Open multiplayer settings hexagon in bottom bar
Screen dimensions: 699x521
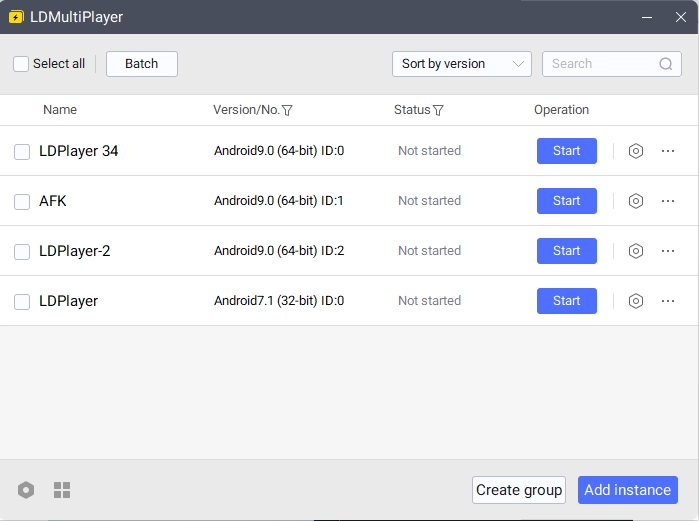(26, 490)
